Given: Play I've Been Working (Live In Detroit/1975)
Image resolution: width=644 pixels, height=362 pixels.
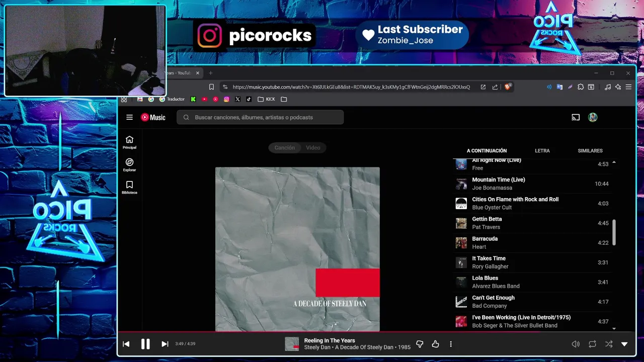Looking at the screenshot, I should click(532, 321).
